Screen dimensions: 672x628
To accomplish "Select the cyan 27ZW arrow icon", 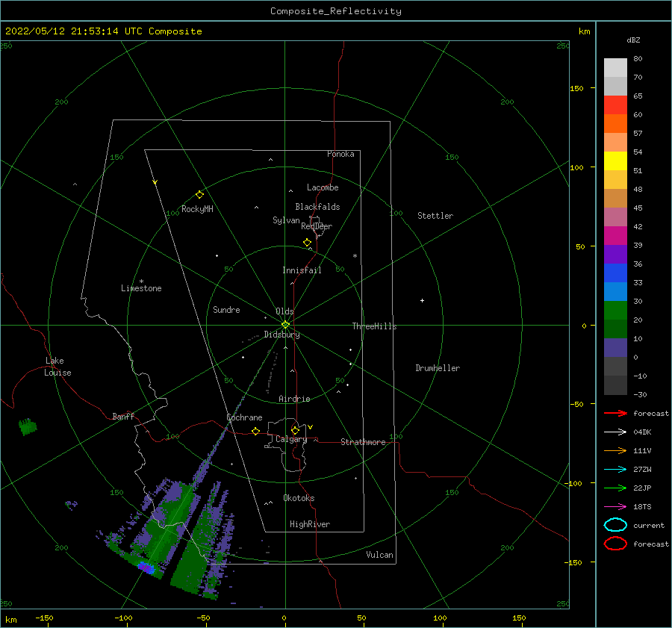I will pyautogui.click(x=615, y=470).
